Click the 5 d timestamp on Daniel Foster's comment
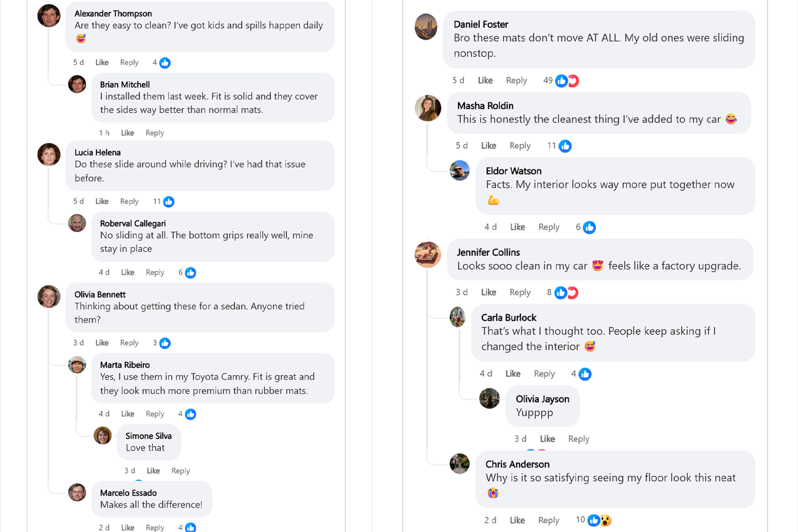The image size is (798, 532). point(458,81)
